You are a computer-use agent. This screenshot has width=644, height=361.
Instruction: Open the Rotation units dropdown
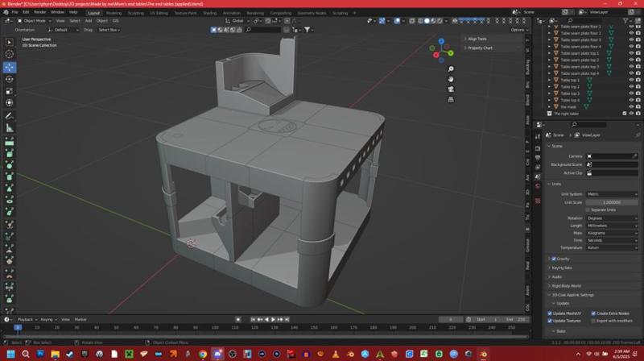(x=612, y=218)
